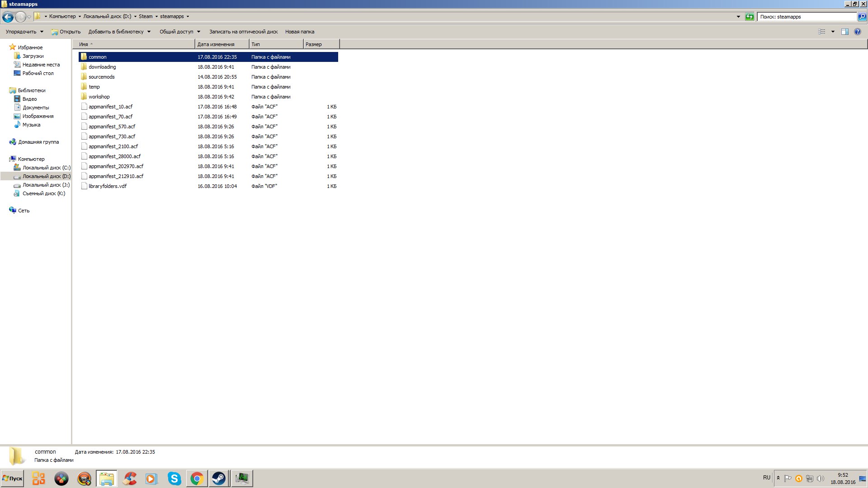Click the Открыть toolbar button
The image size is (868, 488).
(x=66, y=32)
